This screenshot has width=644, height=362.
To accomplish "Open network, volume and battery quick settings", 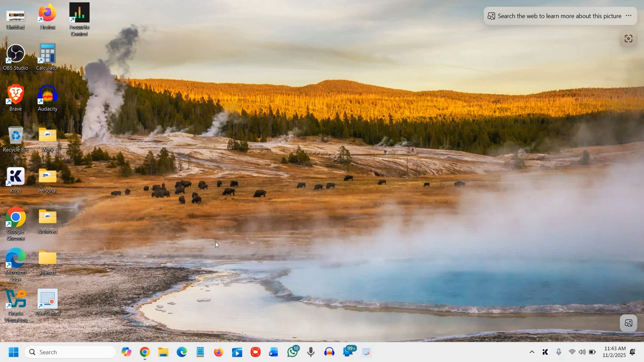I will [582, 352].
